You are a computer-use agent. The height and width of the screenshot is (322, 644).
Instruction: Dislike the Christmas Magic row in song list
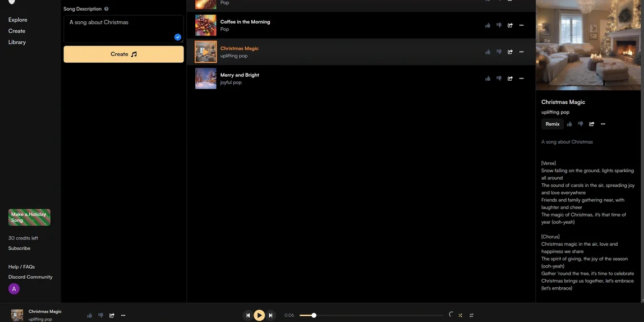pyautogui.click(x=499, y=52)
